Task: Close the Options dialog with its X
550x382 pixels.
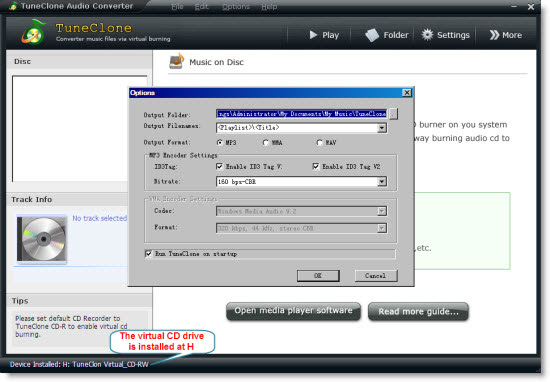Action: point(407,93)
